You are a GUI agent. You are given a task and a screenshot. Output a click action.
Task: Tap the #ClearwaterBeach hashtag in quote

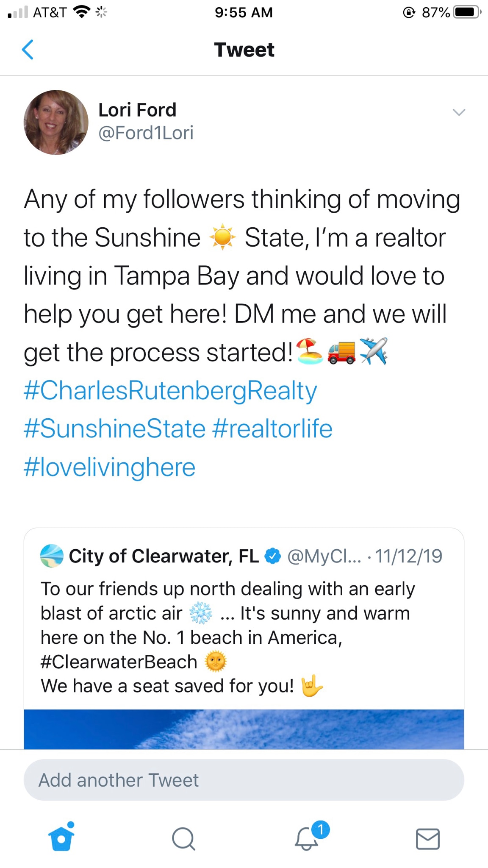pyautogui.click(x=119, y=662)
